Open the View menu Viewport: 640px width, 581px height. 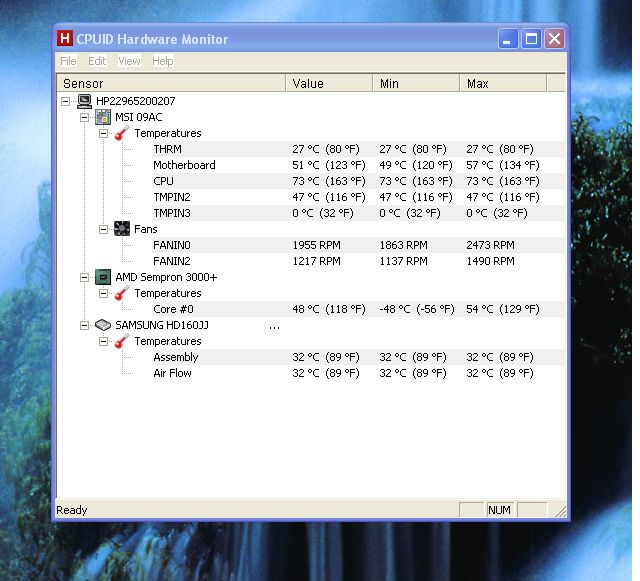(x=129, y=61)
